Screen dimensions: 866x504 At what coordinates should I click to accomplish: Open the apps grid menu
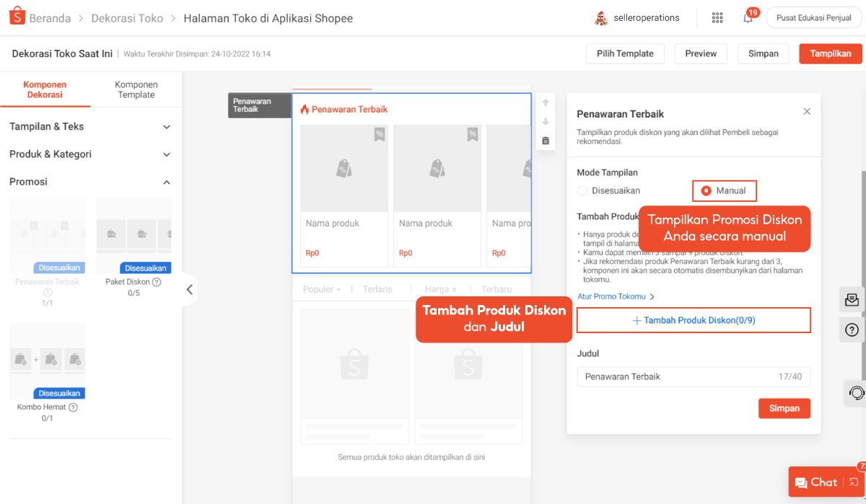point(717,18)
